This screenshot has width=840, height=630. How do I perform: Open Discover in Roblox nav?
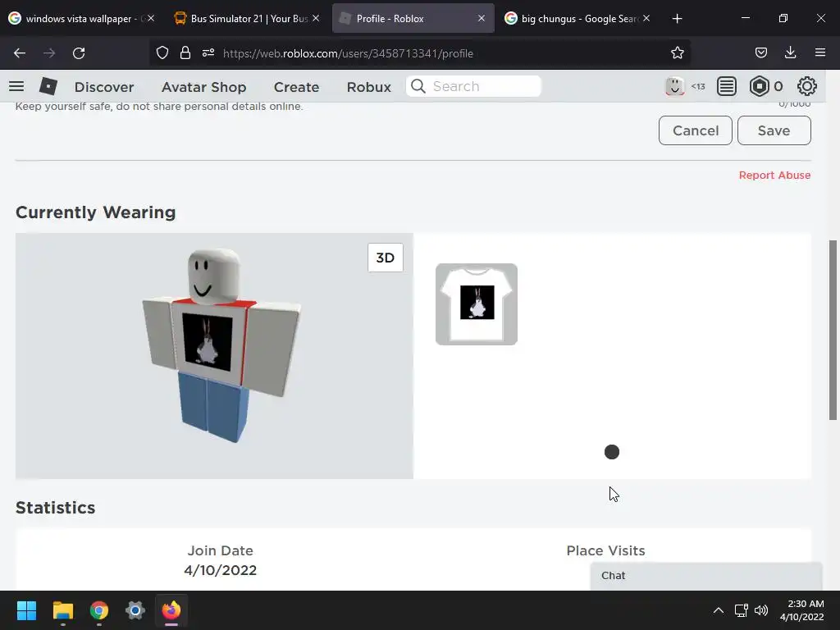104,87
